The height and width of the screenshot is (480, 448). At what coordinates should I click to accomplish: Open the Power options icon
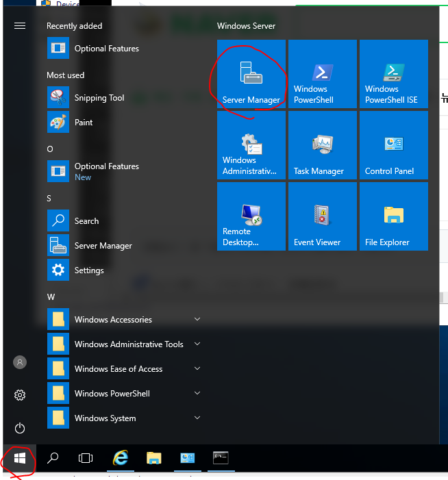20,428
